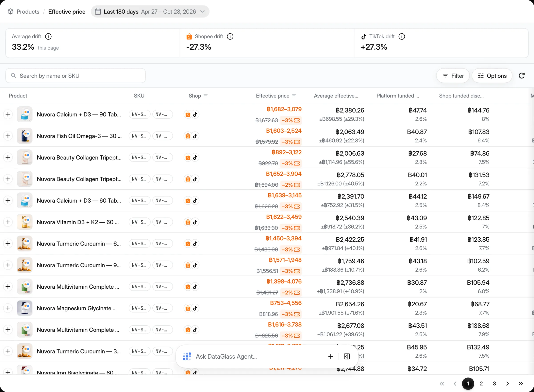
Task: Go to page 3
Action: click(494, 384)
